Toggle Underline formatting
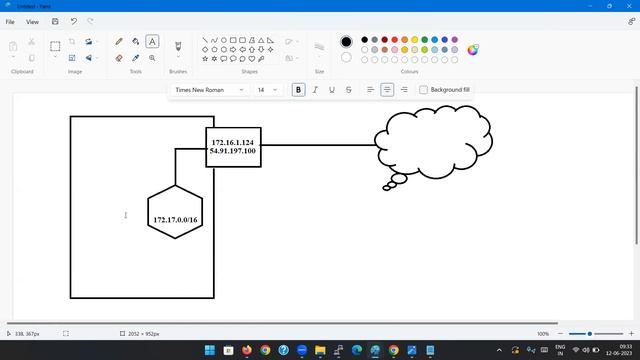Screen dimensions: 640x360 click(332, 90)
